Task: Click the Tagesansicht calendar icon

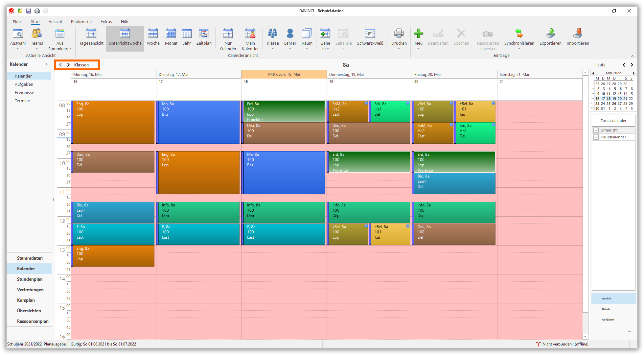Action: coord(91,34)
